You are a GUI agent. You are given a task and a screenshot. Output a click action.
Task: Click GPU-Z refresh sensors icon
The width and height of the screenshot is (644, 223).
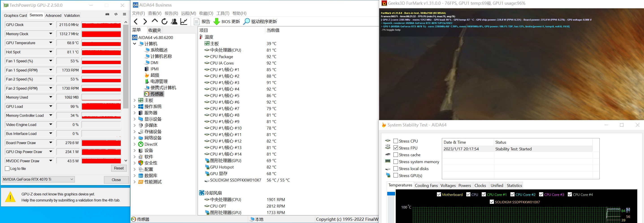pyautogui.click(x=116, y=14)
